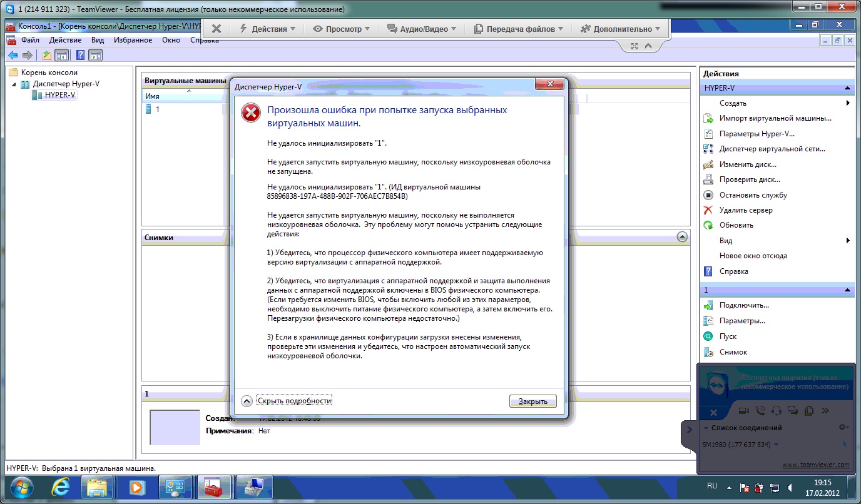Click the red Удалить сервер icon

pyautogui.click(x=708, y=210)
